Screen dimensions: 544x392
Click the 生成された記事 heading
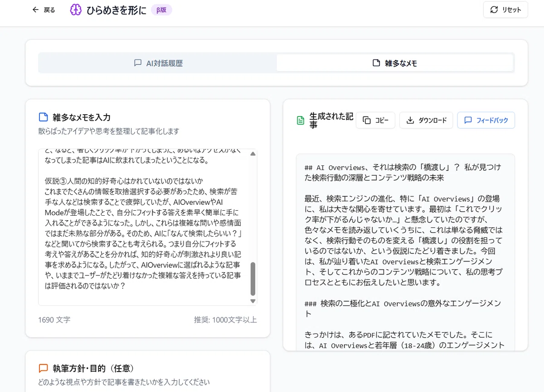tap(331, 120)
